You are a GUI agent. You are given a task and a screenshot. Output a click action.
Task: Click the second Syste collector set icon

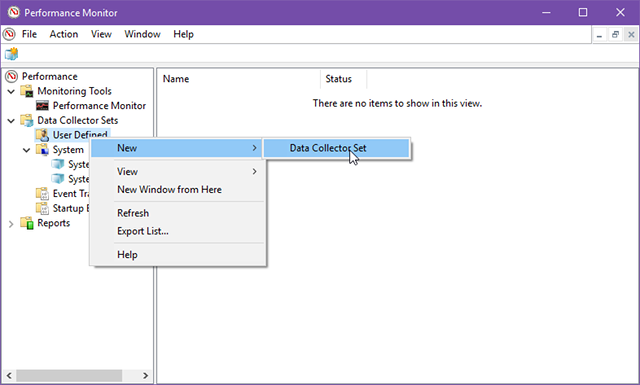point(58,179)
